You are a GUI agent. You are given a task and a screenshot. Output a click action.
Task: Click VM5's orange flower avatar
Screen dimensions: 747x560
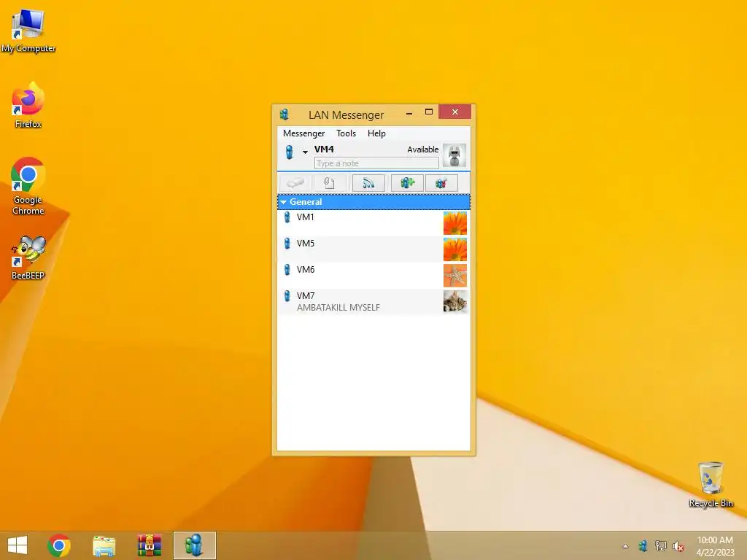(455, 249)
